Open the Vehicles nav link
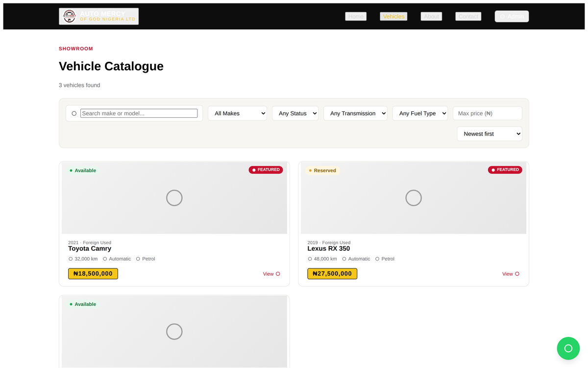Screen dimensions: 588x368 click(393, 16)
